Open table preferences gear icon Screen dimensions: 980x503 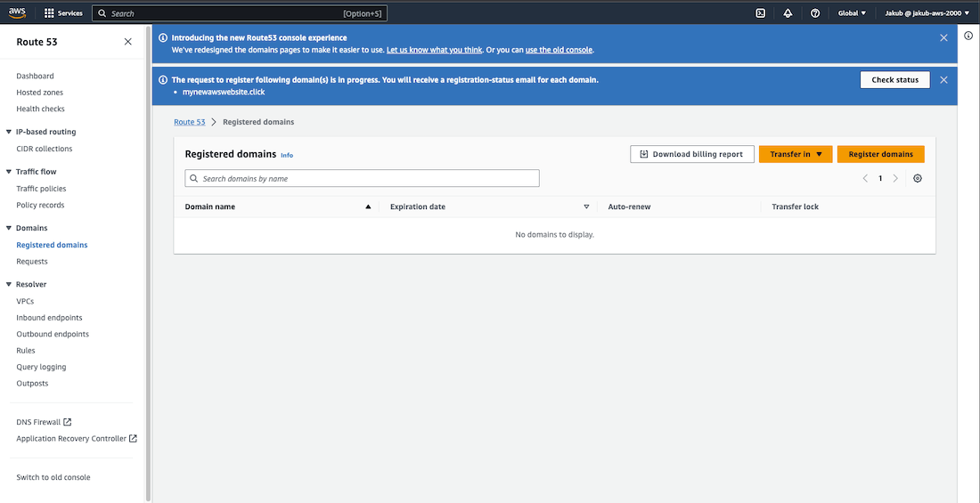(918, 179)
